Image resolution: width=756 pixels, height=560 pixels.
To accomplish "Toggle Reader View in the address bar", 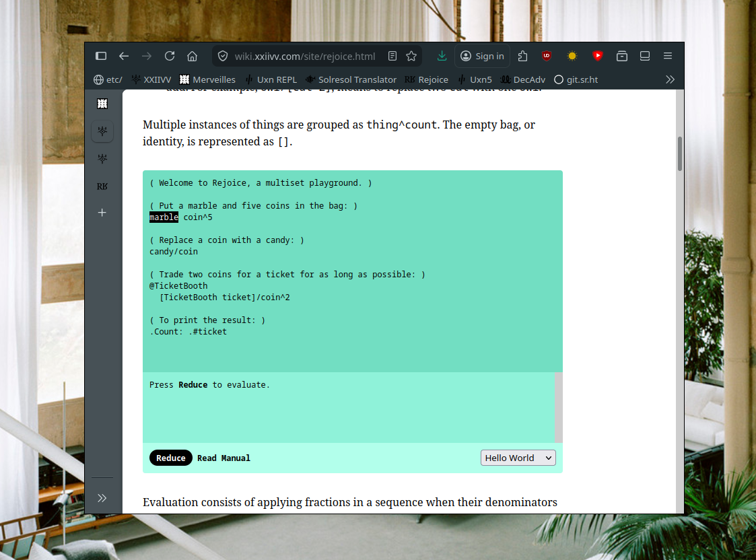I will [392, 56].
